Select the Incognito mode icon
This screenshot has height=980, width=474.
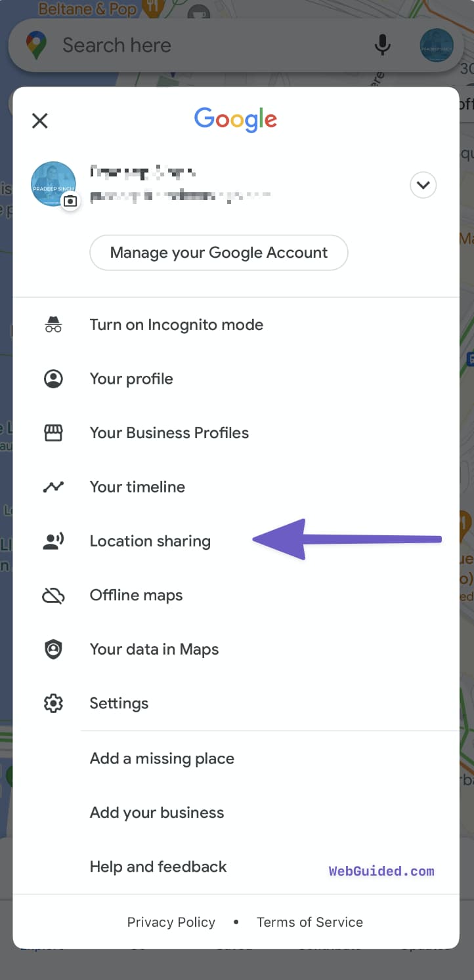point(53,324)
